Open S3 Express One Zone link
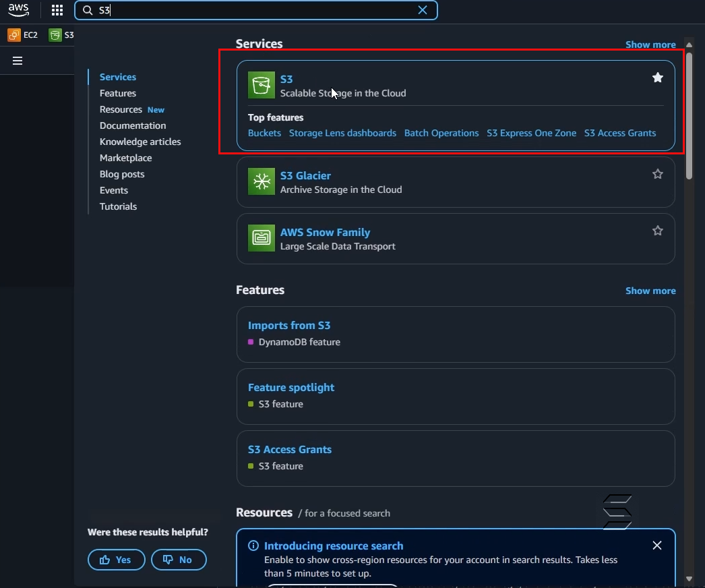The height and width of the screenshot is (588, 705). point(532,133)
